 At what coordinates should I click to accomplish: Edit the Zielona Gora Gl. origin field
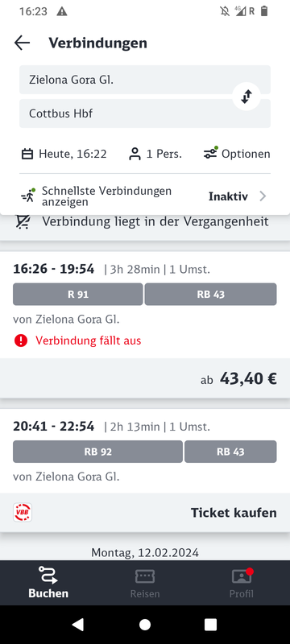click(145, 80)
